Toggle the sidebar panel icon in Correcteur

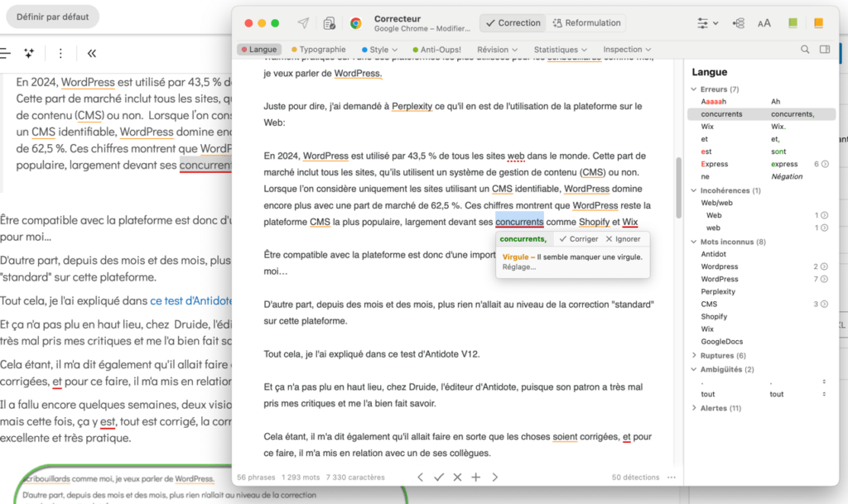click(x=825, y=49)
